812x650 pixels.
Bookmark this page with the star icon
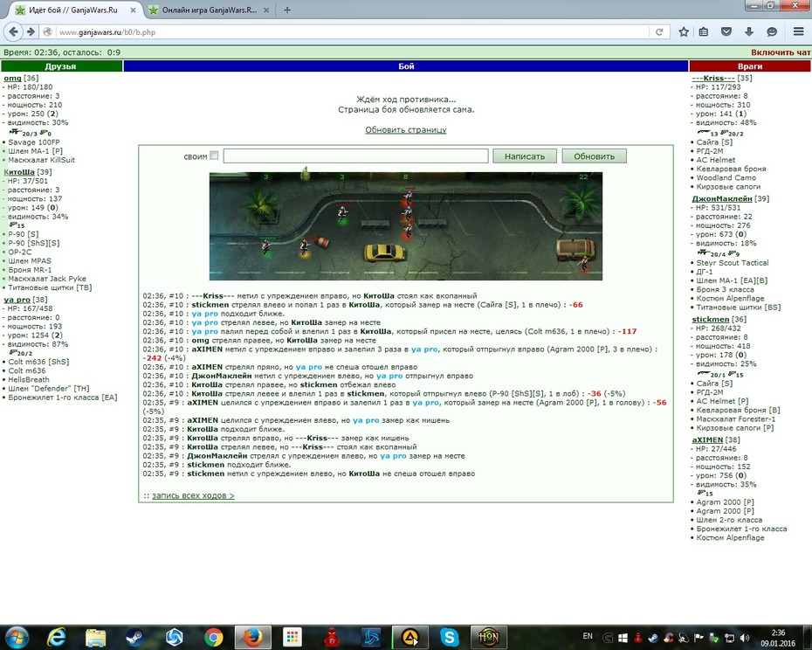click(x=684, y=32)
